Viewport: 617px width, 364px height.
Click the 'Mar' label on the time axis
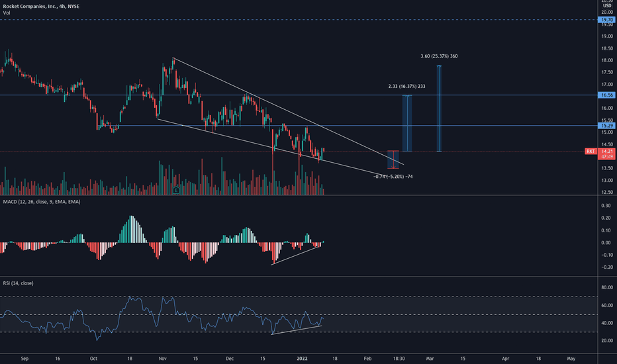click(430, 359)
